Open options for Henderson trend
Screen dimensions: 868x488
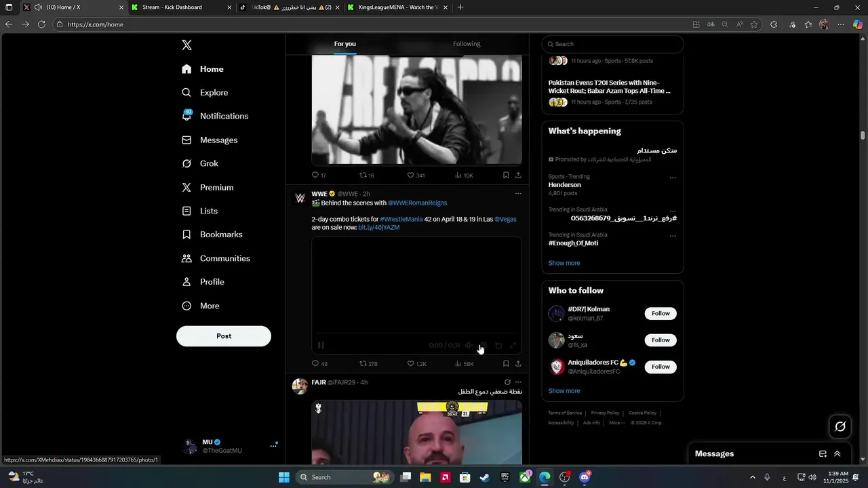tap(673, 178)
